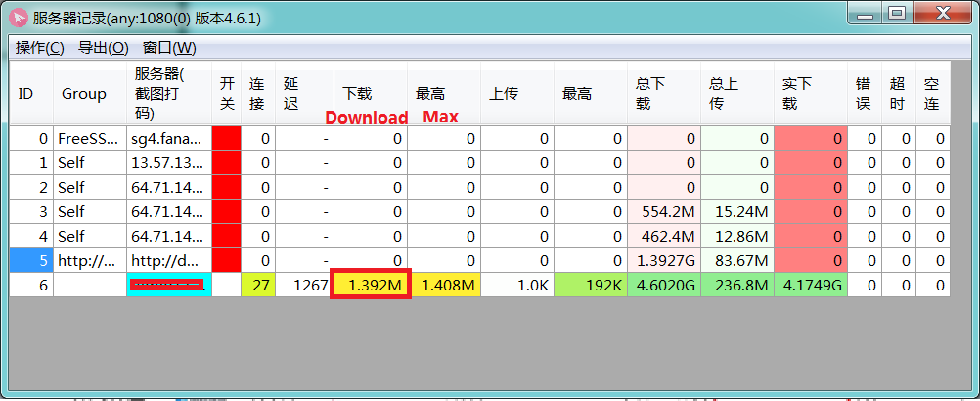This screenshot has width=980, height=401.
Task: Click the 下载 column header
Action: [x=371, y=94]
